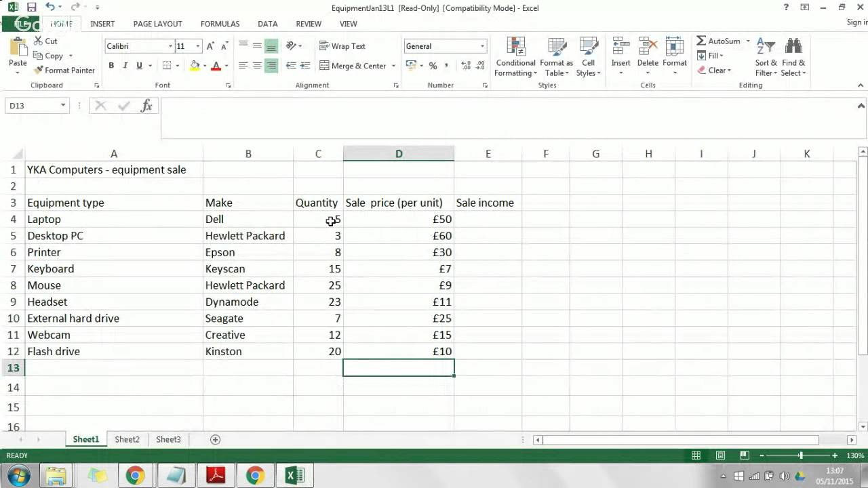Screen dimensions: 868x488
Task: Toggle Italic formatting
Action: [x=125, y=66]
